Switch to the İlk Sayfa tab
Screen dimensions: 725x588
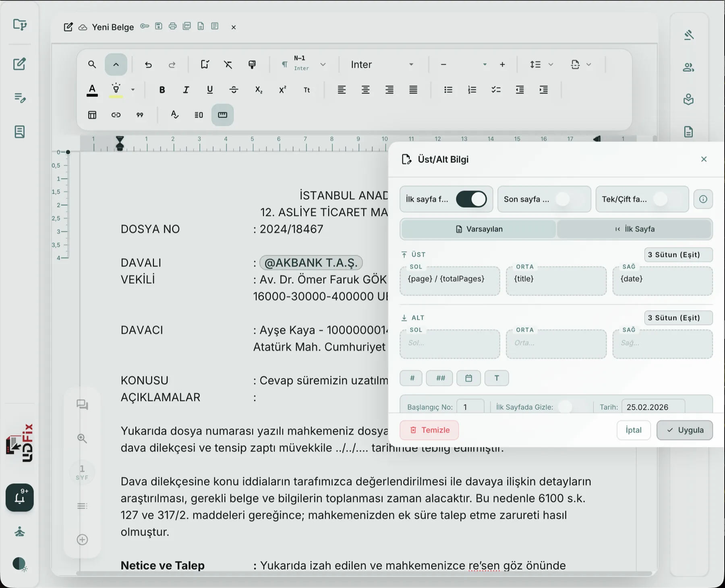click(634, 229)
